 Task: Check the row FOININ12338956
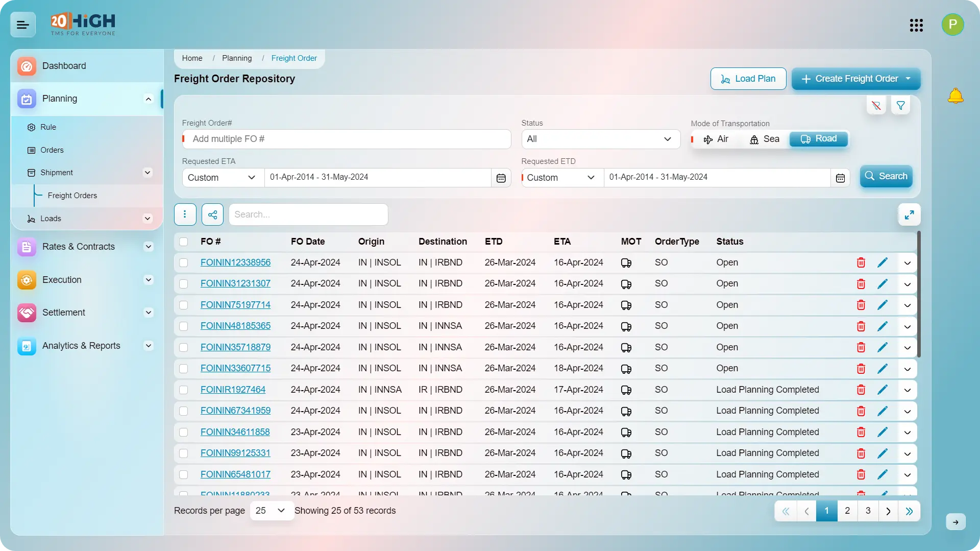184,262
